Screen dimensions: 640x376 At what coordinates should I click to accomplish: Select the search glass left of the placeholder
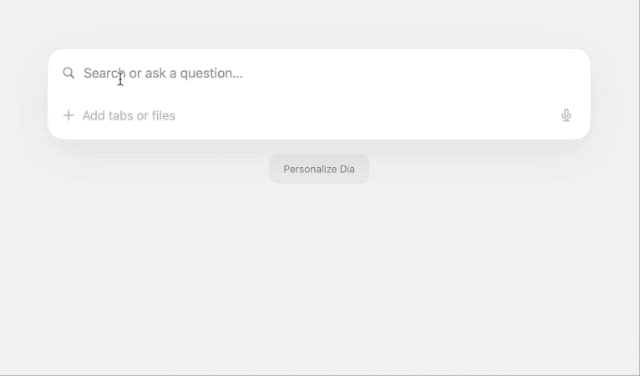[x=69, y=73]
